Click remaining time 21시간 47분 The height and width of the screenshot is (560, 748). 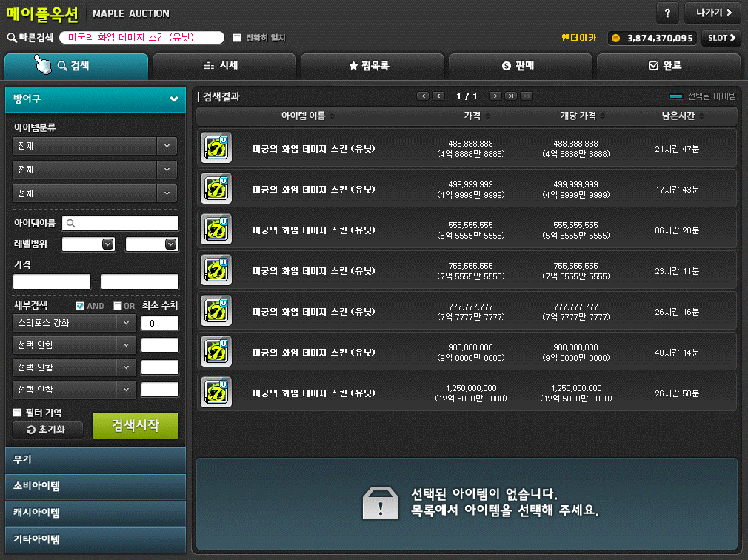(x=677, y=149)
